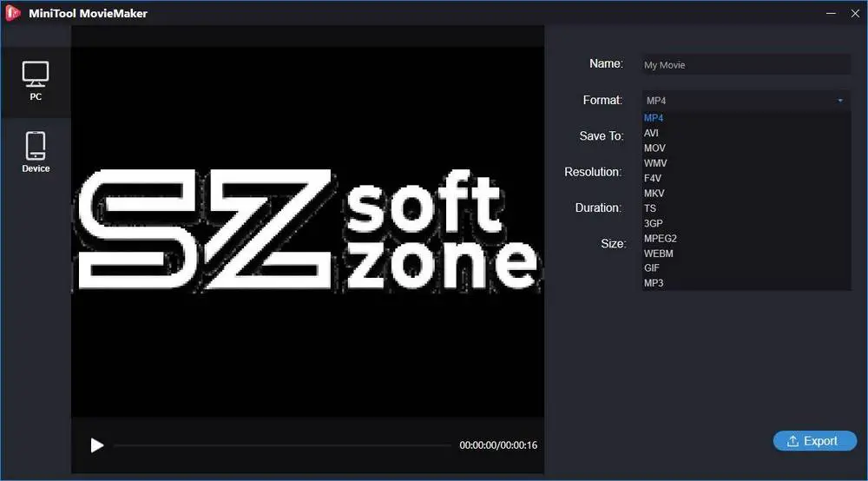Click the Name input field
Image resolution: width=868 pixels, height=481 pixels.
click(x=746, y=65)
